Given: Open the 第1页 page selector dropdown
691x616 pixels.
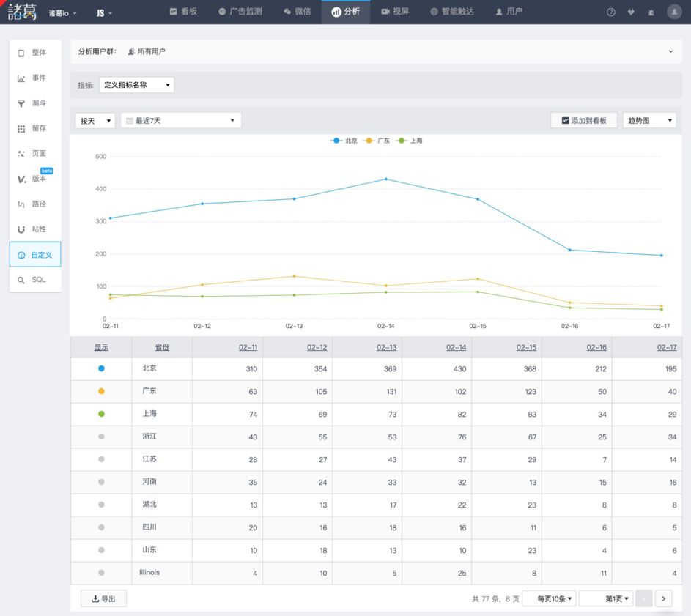Looking at the screenshot, I should [x=606, y=598].
